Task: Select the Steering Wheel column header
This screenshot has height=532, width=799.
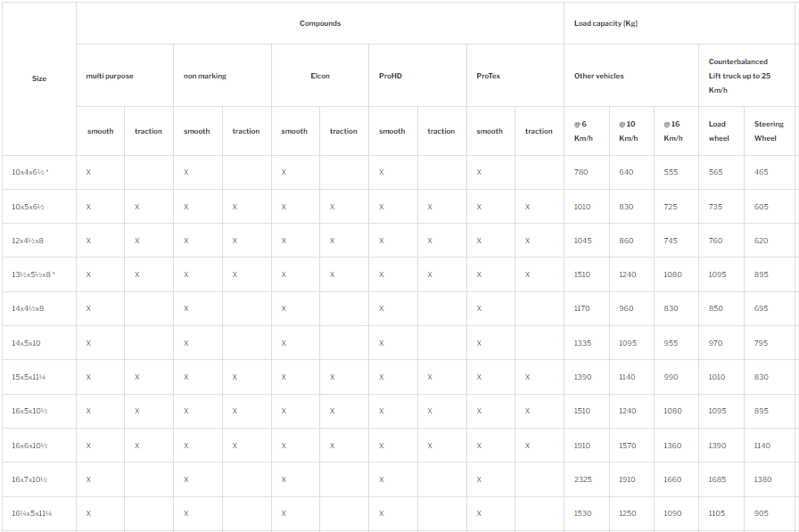Action: [x=769, y=131]
